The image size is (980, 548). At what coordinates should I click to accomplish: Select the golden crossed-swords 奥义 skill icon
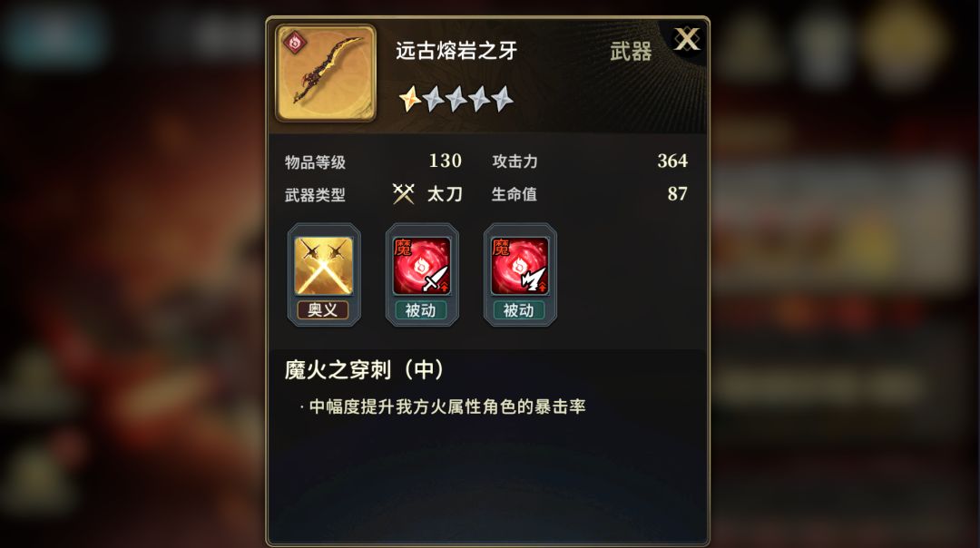point(324,266)
